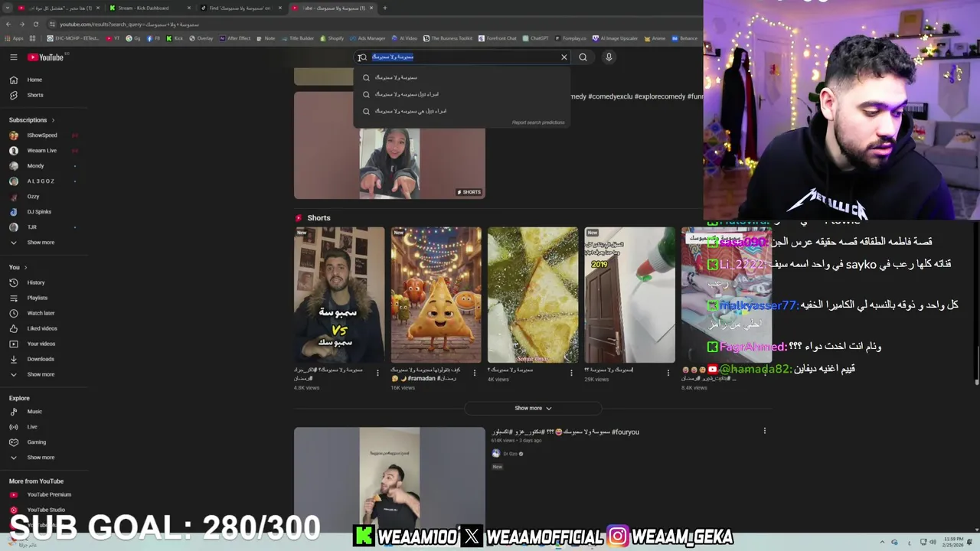980x551 pixels.
Task: Open the You section chevron
Action: 25,267
